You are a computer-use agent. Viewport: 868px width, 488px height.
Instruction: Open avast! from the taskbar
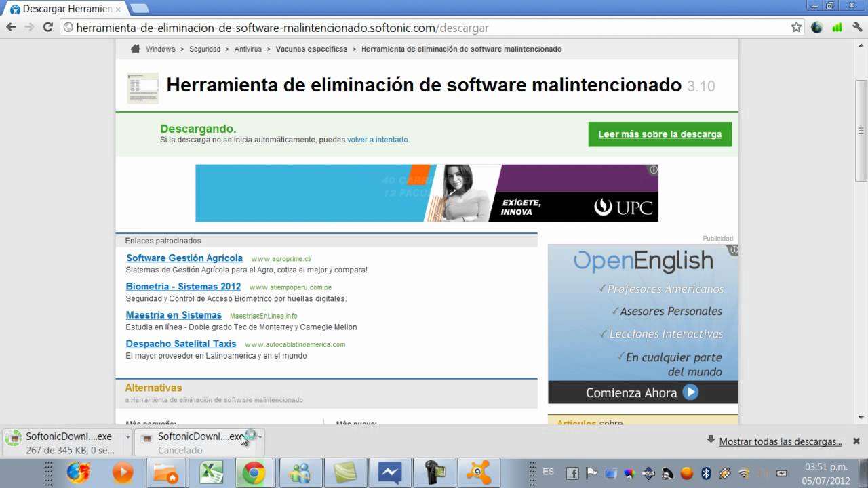tap(479, 472)
